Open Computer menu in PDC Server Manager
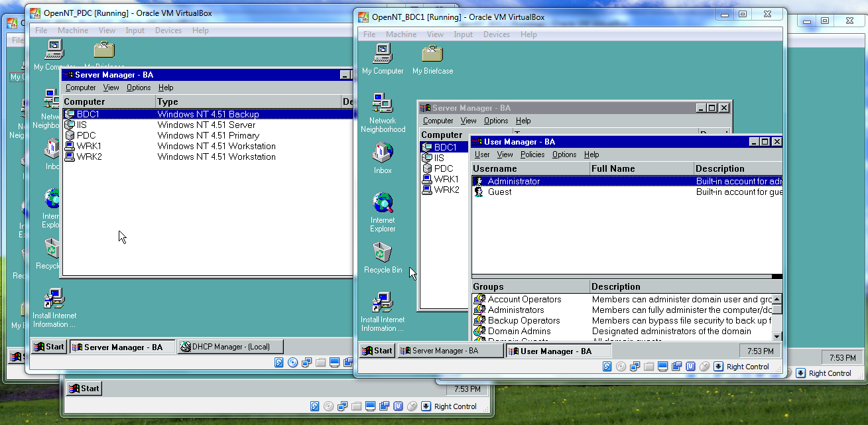Image resolution: width=868 pixels, height=425 pixels. pos(81,88)
